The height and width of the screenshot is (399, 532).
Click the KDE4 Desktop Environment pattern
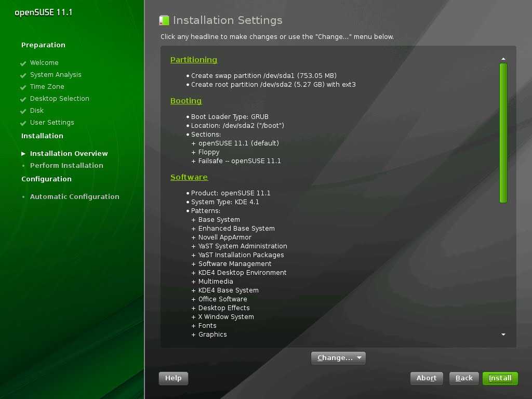point(242,272)
